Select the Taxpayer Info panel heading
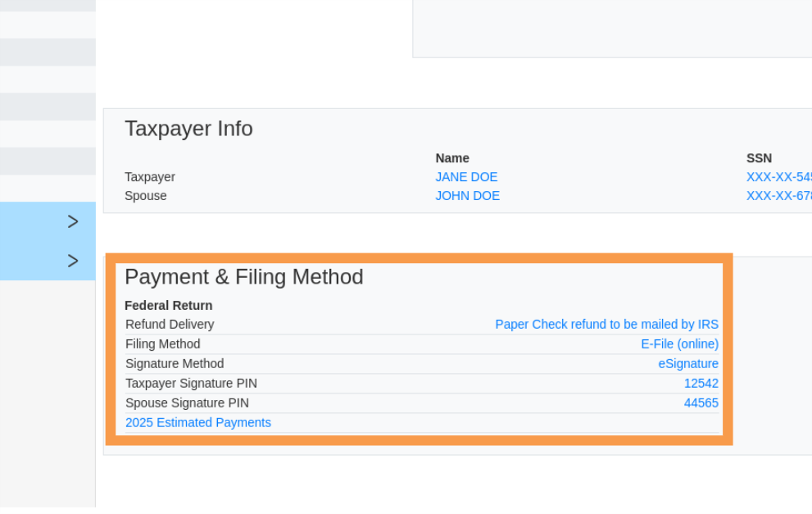 188,129
